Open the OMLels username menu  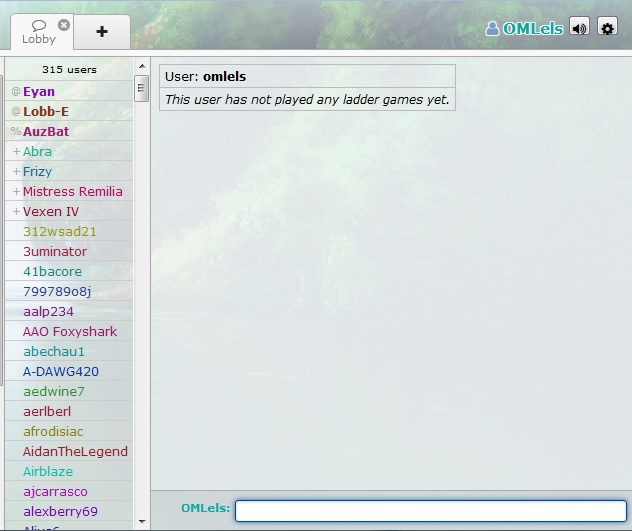pos(533,29)
